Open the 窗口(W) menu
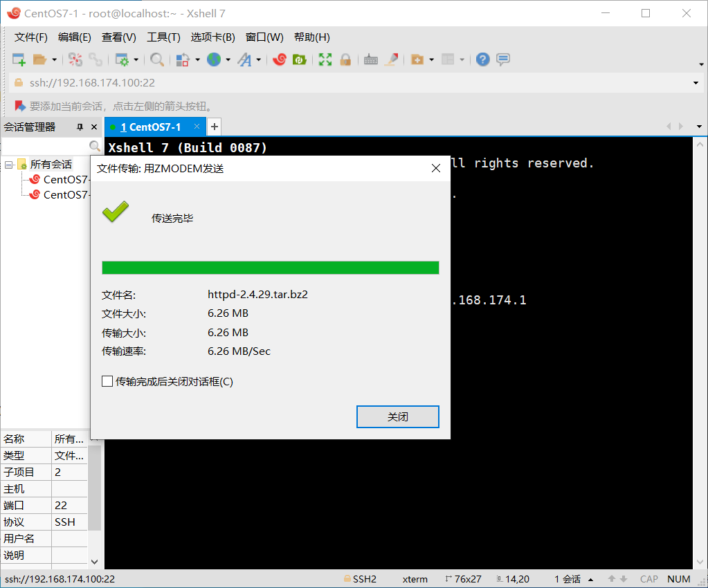Screen dimensions: 708x588 tap(264, 37)
